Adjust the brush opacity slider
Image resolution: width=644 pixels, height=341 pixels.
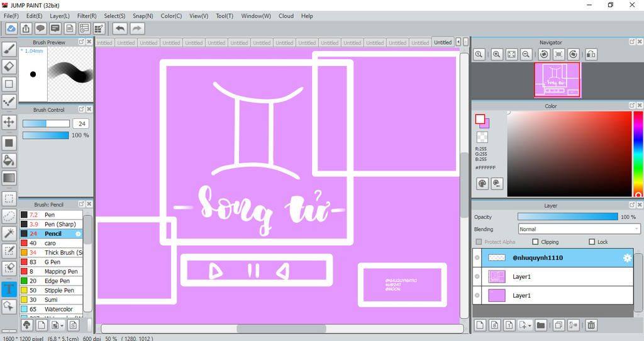(x=45, y=135)
